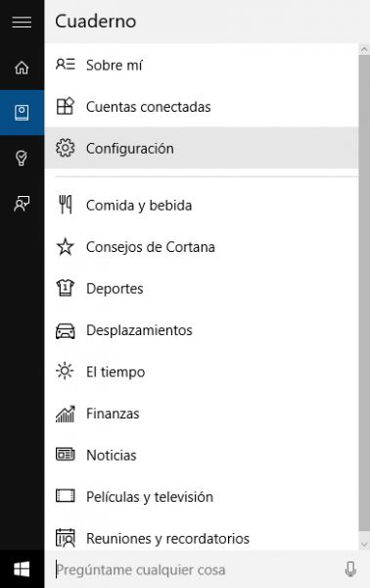
Task: Open the Feedback icon in sidebar
Action: click(x=22, y=204)
